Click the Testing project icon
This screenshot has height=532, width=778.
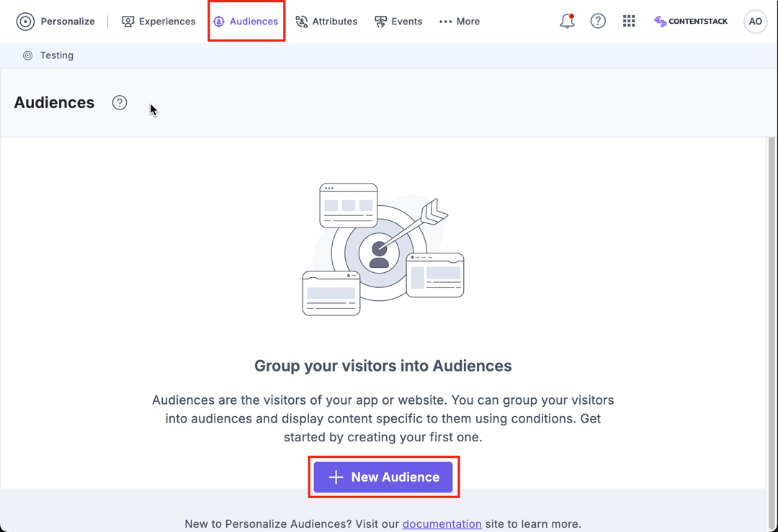[x=28, y=55]
